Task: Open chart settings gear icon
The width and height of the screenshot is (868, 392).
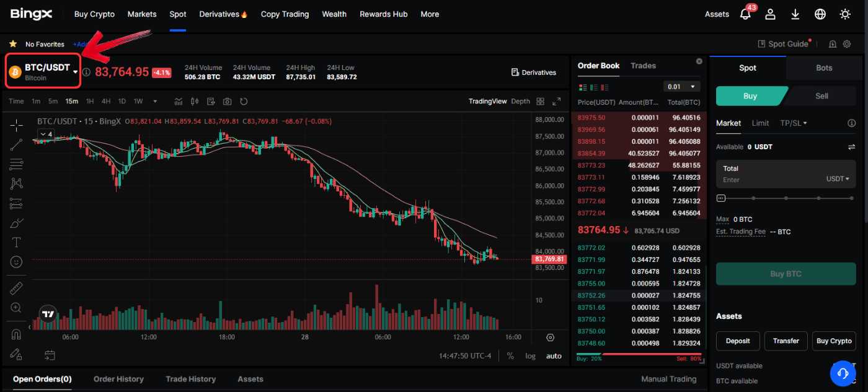Action: [x=550, y=338]
